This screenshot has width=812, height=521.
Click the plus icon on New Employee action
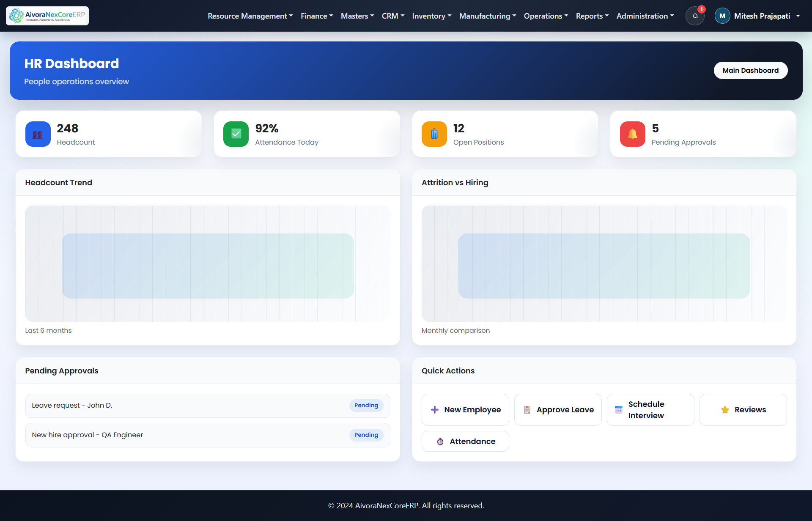pos(435,409)
